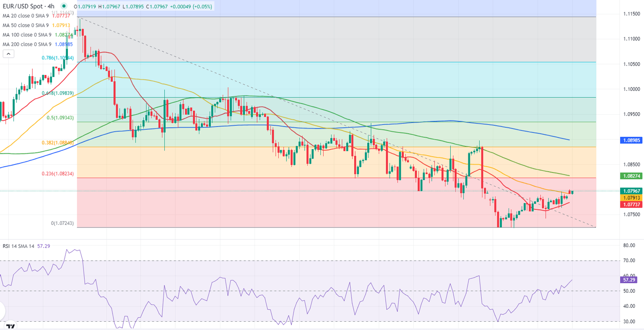Click the open value O1.07919

85,7
